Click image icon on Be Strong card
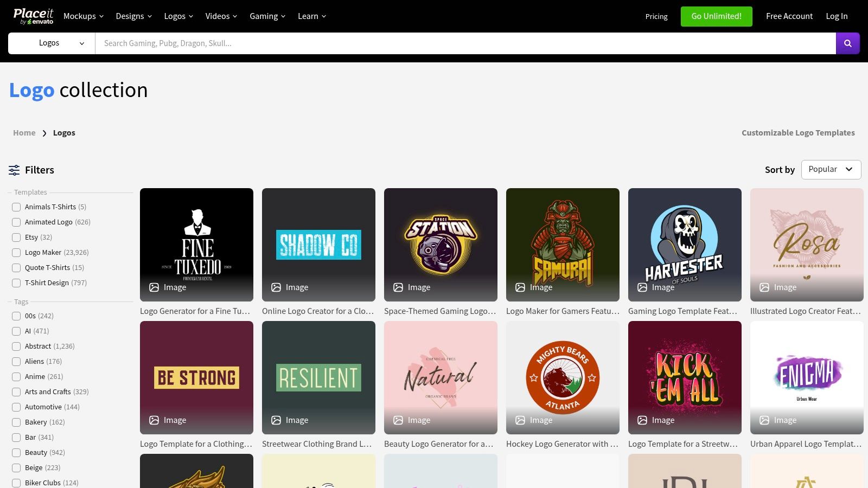 click(154, 420)
